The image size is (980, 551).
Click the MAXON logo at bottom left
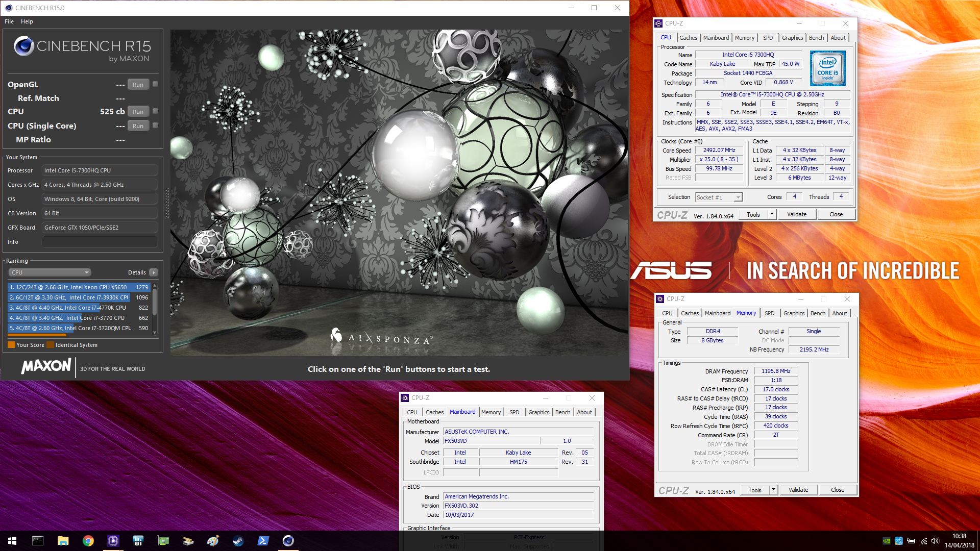pyautogui.click(x=46, y=366)
